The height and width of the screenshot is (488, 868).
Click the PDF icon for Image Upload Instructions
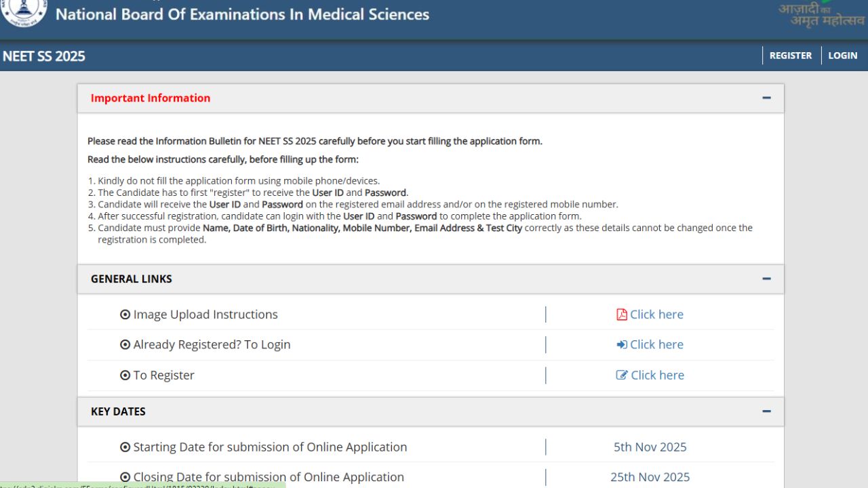point(621,314)
